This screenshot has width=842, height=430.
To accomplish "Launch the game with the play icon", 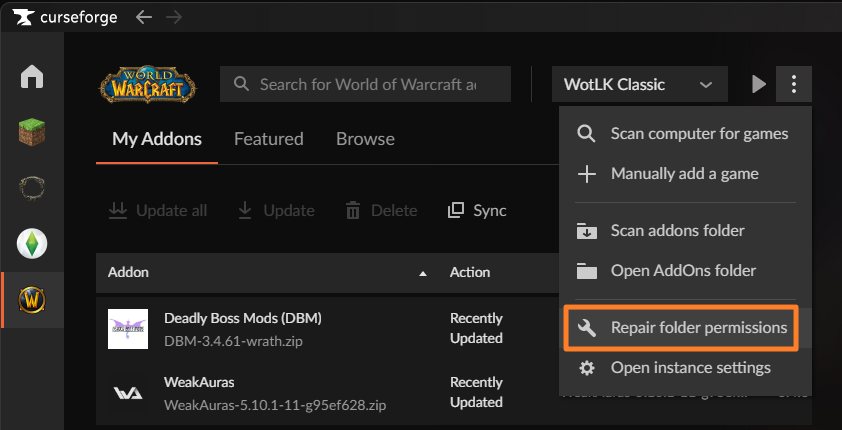I will [x=758, y=84].
